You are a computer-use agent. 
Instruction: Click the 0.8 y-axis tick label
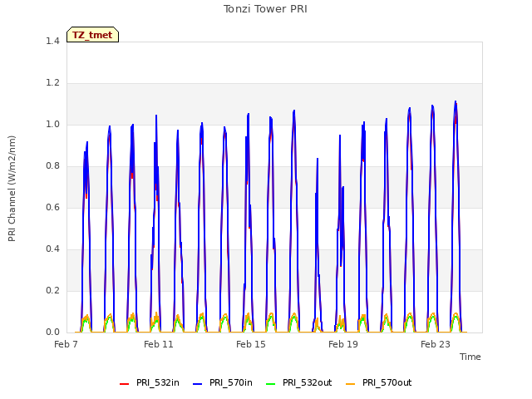click(x=52, y=166)
